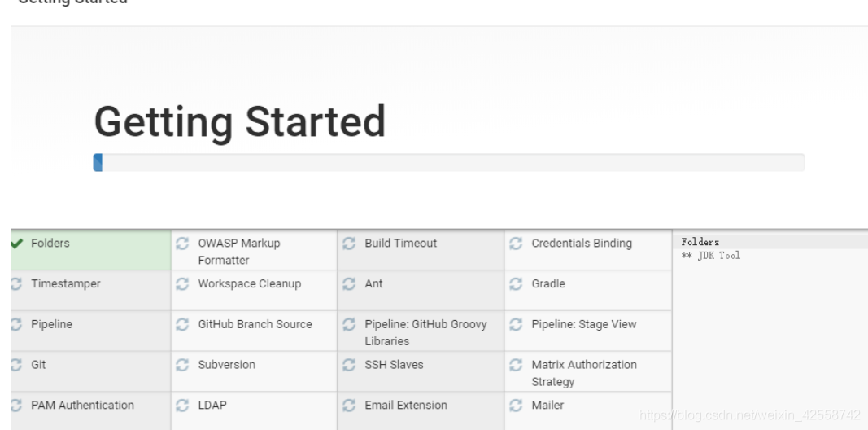Click the pending icon beside Workspace Cleanup
This screenshot has height=430, width=868.
[182, 283]
